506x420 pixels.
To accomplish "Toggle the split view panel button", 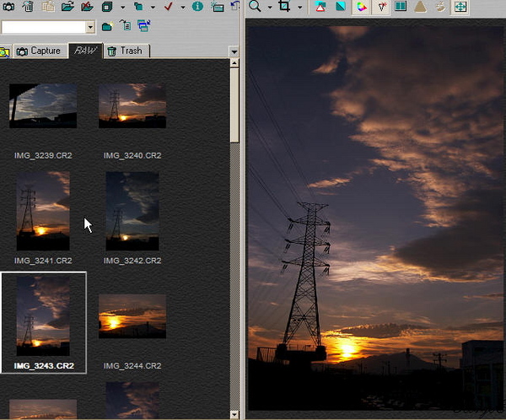I will pyautogui.click(x=401, y=6).
